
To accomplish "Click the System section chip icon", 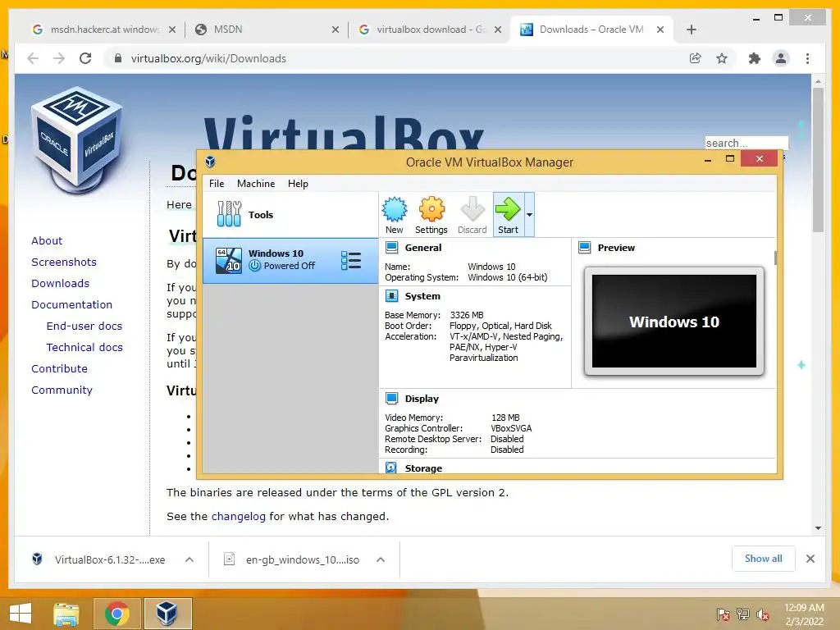I will coord(392,295).
